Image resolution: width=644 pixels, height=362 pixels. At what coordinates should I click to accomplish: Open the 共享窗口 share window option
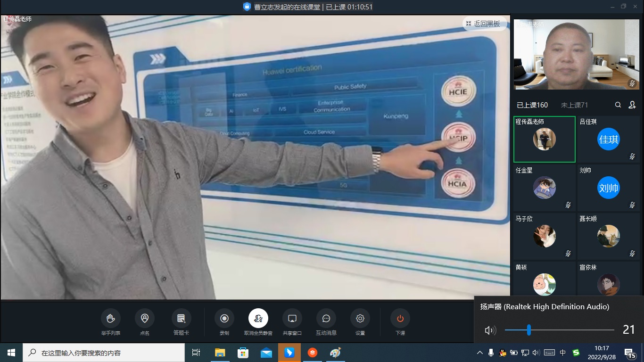tap(292, 319)
